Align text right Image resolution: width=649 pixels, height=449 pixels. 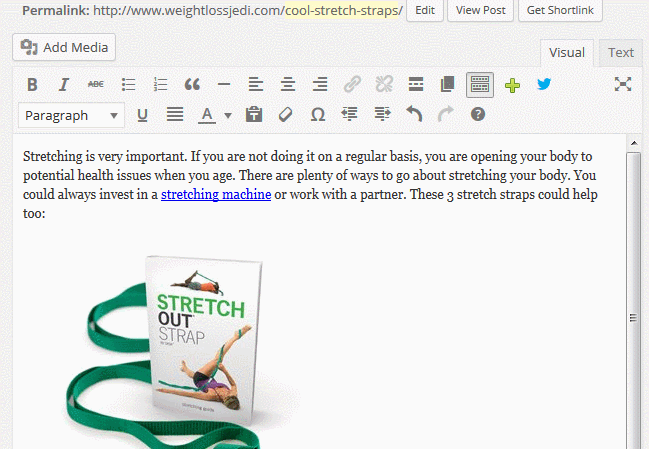tap(320, 85)
